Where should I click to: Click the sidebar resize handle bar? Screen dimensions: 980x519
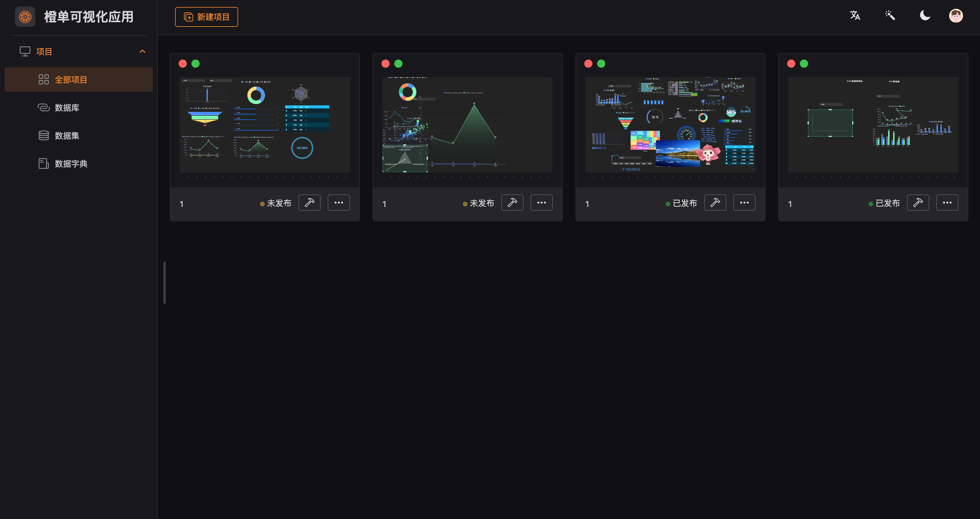coord(164,283)
